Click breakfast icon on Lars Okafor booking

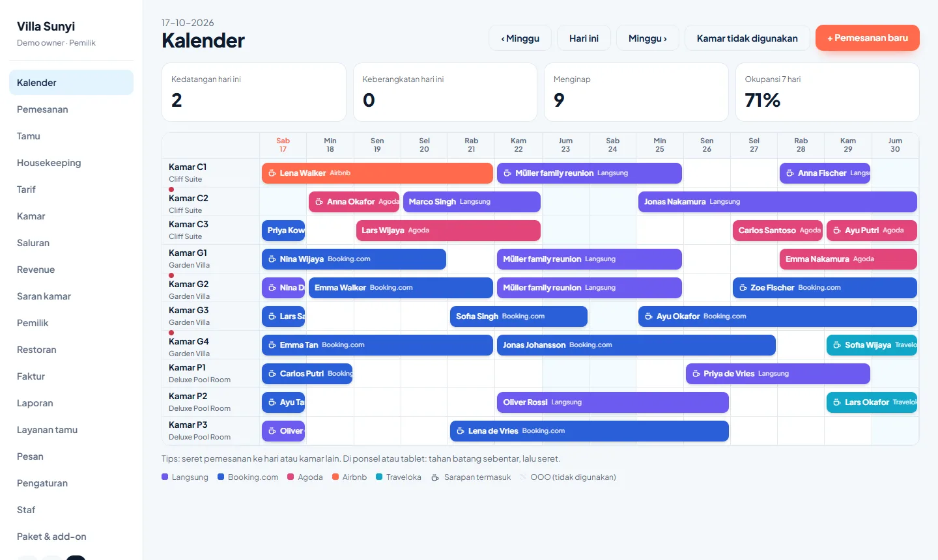click(x=837, y=402)
